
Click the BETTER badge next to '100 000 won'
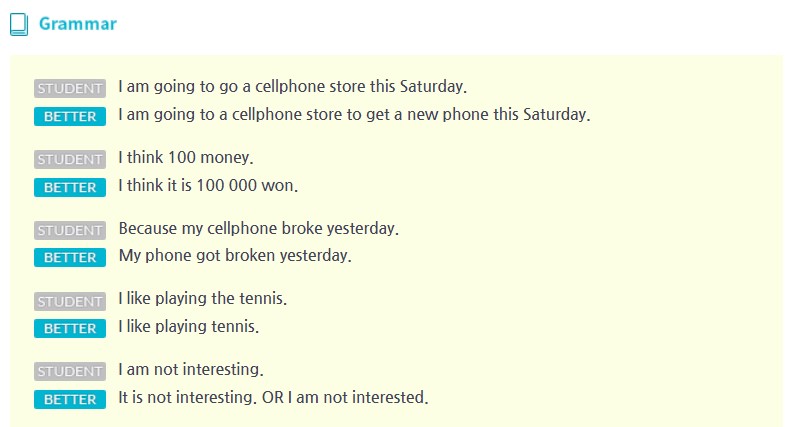(x=70, y=187)
